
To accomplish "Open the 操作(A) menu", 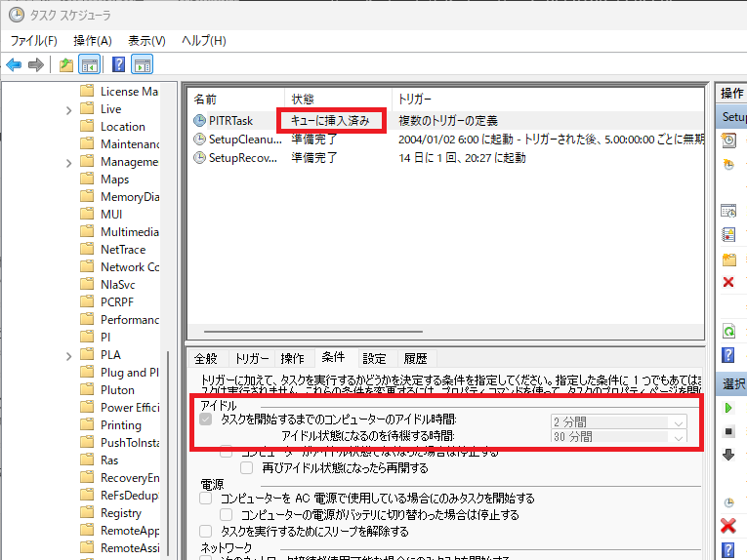I will point(93,41).
